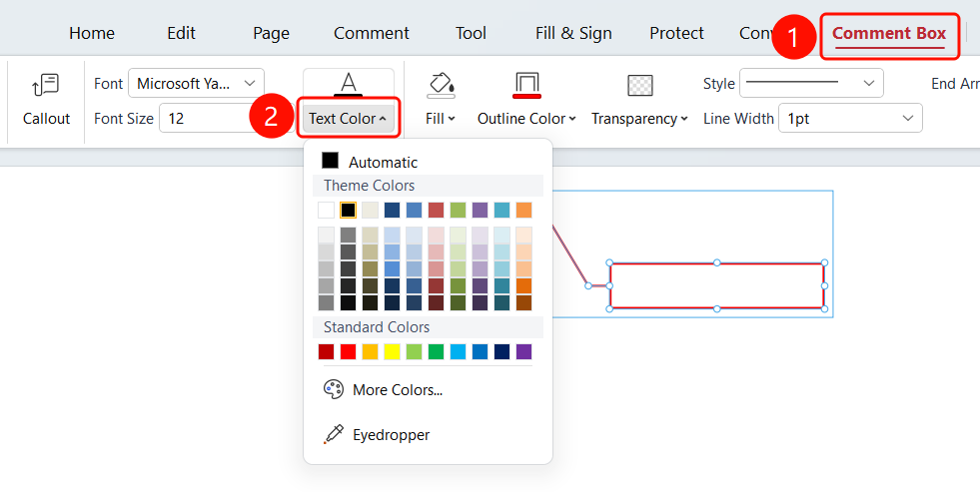Select light green standard color
Screen dimensions: 980x492
point(414,351)
